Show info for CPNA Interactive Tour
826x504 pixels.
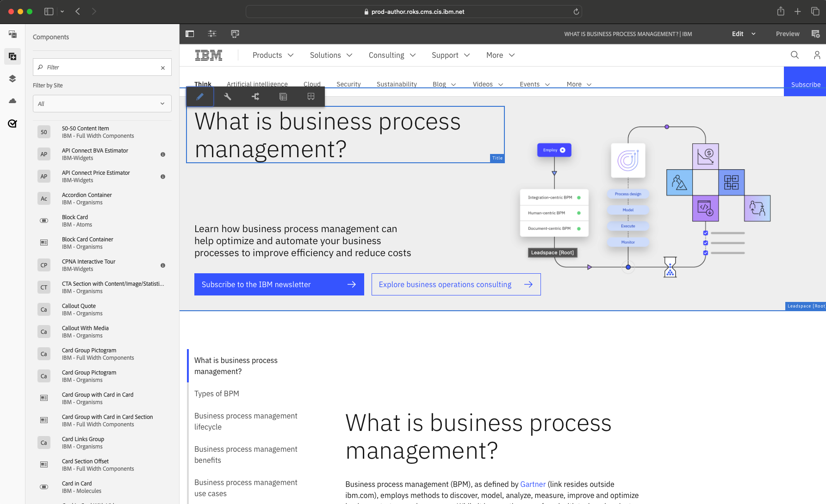(x=163, y=265)
